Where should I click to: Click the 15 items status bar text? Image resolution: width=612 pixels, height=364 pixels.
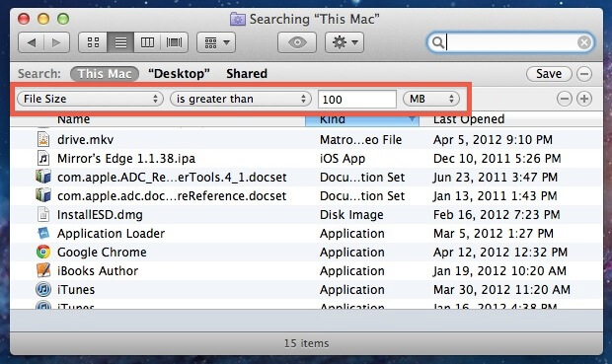pos(306,343)
